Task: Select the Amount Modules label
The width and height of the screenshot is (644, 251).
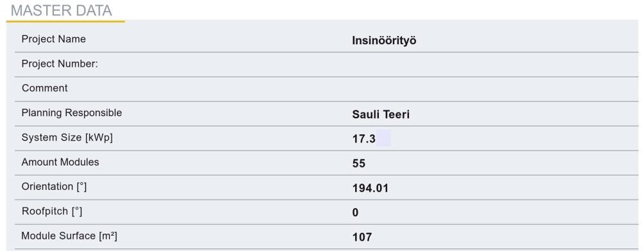Action: click(x=60, y=162)
